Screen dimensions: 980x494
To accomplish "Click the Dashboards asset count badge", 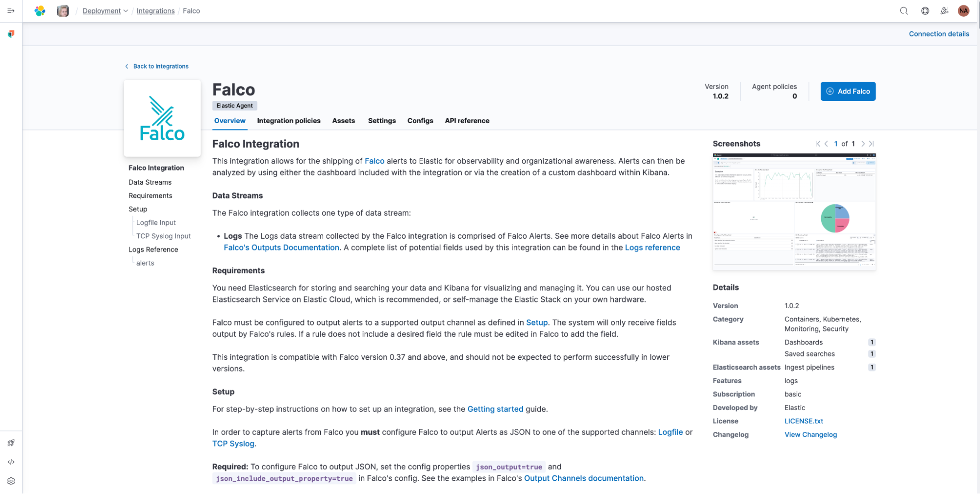I will coord(872,342).
